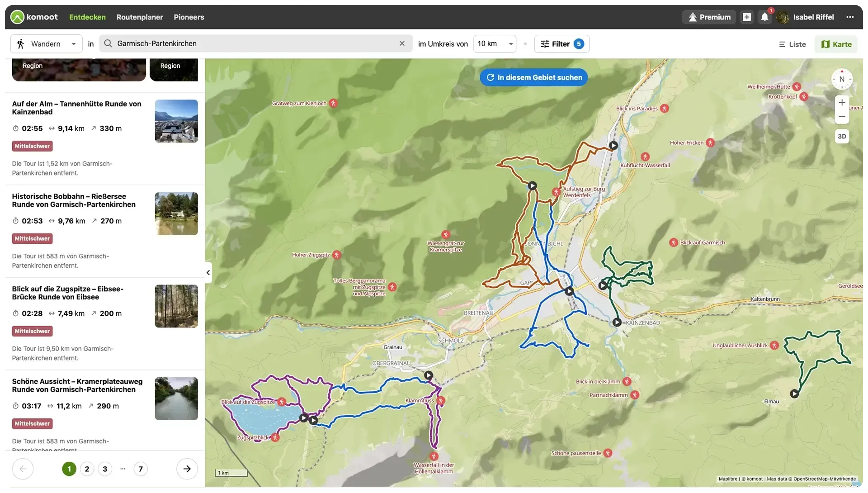The image size is (868, 493).
Task: Switch to Liste view
Action: tap(792, 44)
